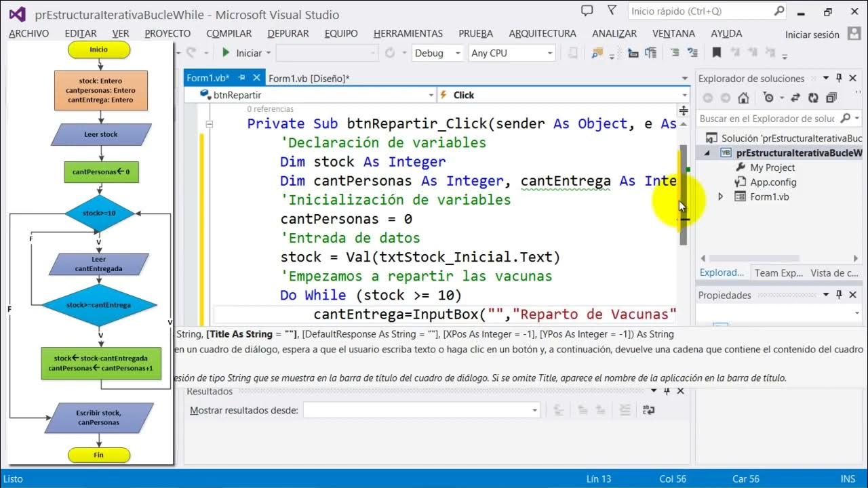Expand the Form1.vb tree node
The height and width of the screenshot is (488, 868).
720,197
